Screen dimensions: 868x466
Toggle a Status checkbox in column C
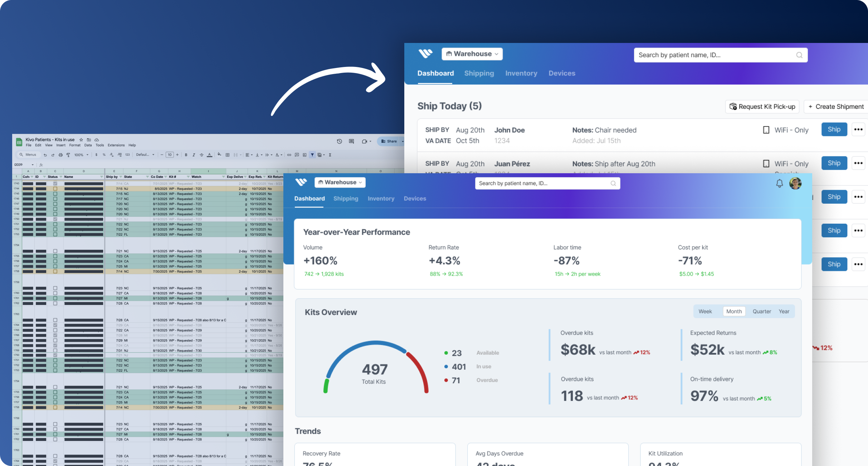point(55,193)
